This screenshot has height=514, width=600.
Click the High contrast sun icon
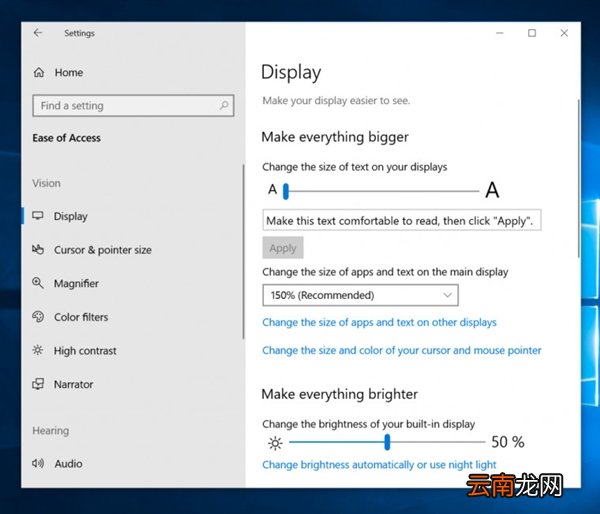tap(38, 350)
